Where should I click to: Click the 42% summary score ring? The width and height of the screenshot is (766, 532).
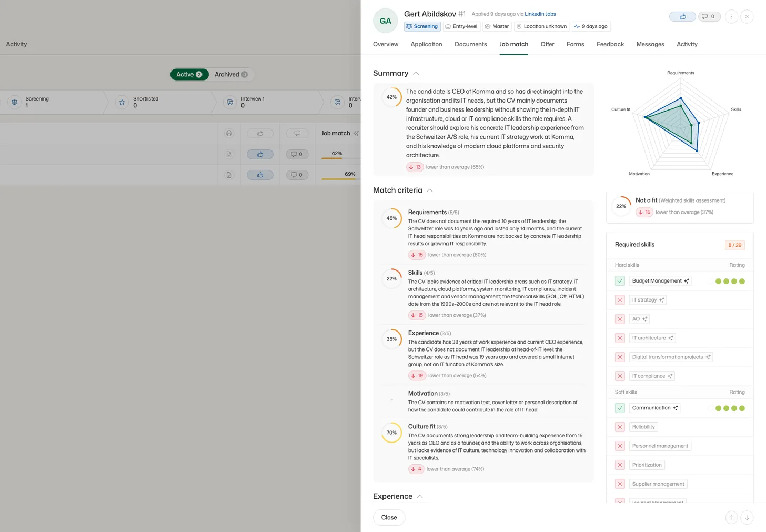[391, 97]
